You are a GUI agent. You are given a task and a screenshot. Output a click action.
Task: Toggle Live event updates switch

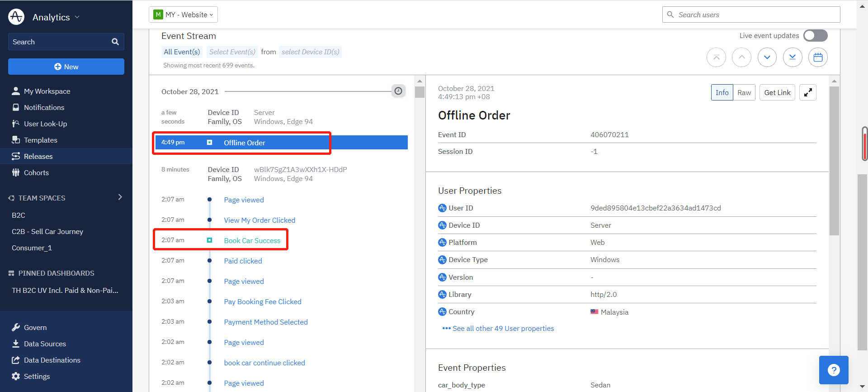[x=815, y=35]
